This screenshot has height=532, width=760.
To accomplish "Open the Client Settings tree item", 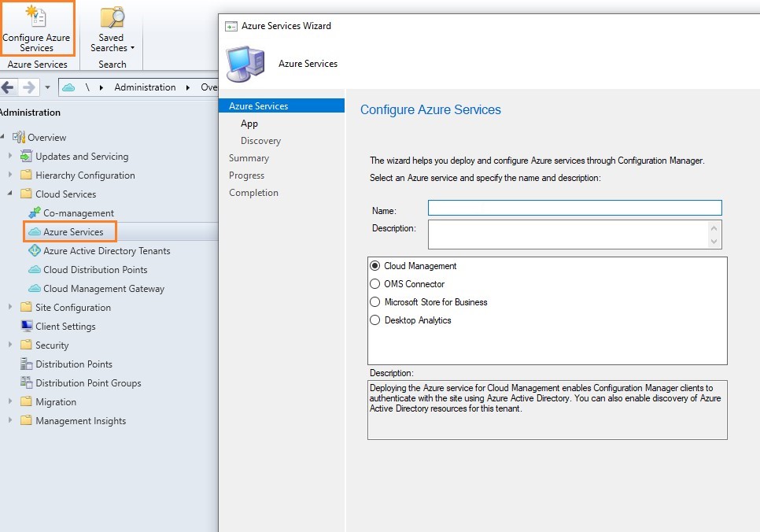I will click(x=65, y=327).
